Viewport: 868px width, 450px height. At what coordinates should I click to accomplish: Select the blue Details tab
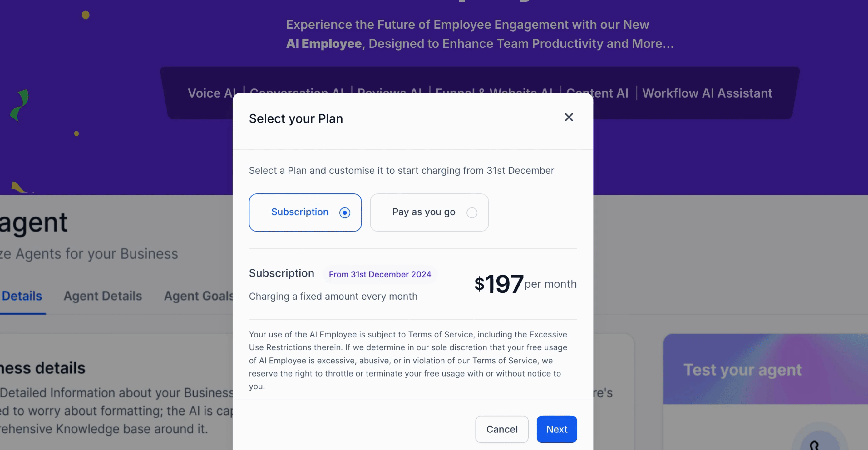22,296
